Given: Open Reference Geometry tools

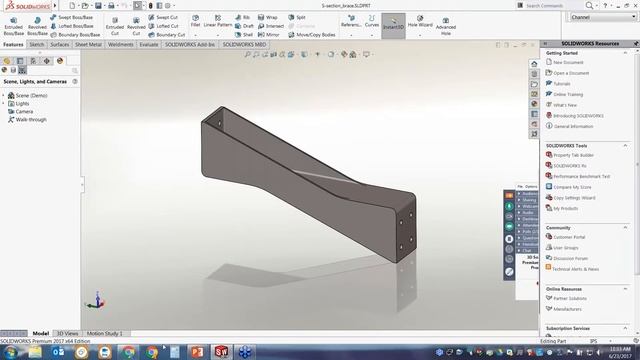Looking at the screenshot, I should point(351,21).
